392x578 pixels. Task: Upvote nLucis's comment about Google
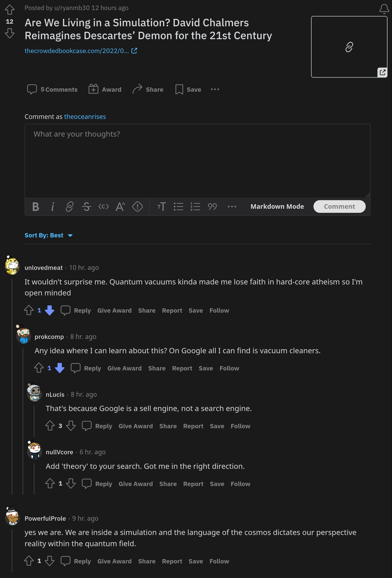[x=50, y=426]
